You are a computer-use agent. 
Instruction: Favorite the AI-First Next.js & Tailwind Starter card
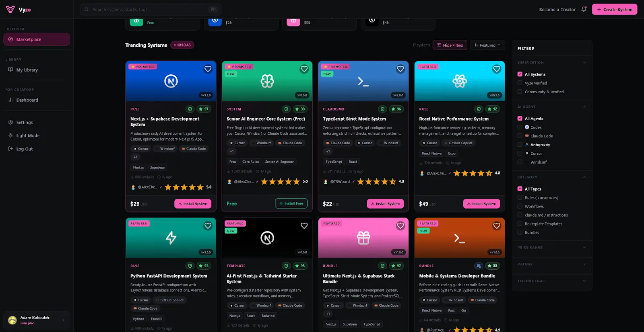click(304, 226)
